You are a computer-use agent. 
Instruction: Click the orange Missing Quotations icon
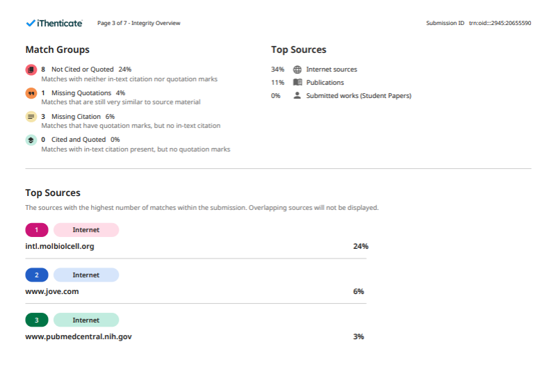pos(31,93)
